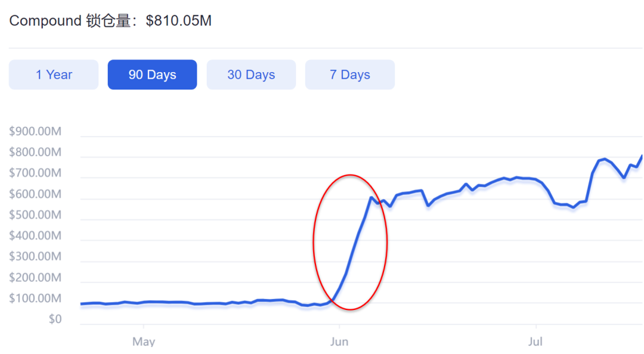Click the Compound locked value heading
The width and height of the screenshot is (644, 354).
110,20
